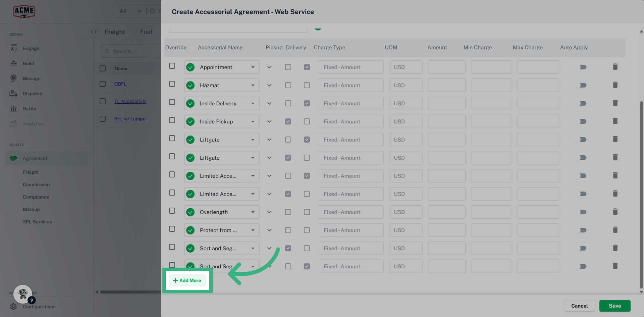The width and height of the screenshot is (644, 317).
Task: Enable Pickup checkbox for Inside Delivery
Action: (x=288, y=103)
